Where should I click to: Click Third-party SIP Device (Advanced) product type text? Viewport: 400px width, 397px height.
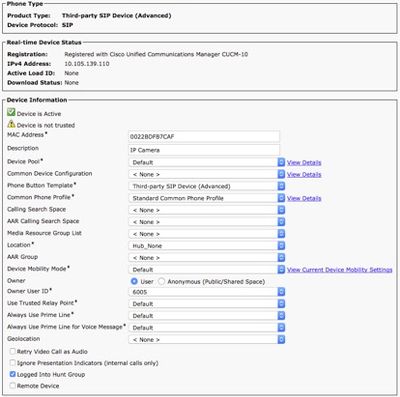click(116, 16)
